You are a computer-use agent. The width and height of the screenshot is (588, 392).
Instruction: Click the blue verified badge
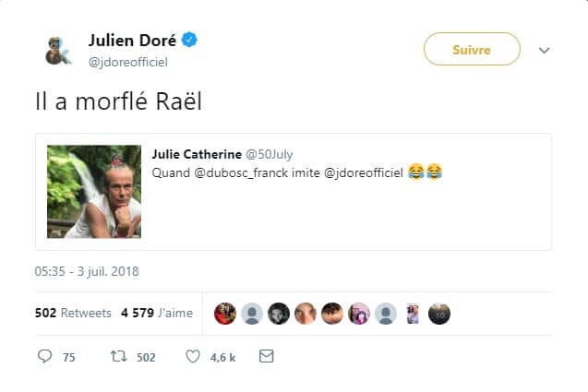(189, 41)
